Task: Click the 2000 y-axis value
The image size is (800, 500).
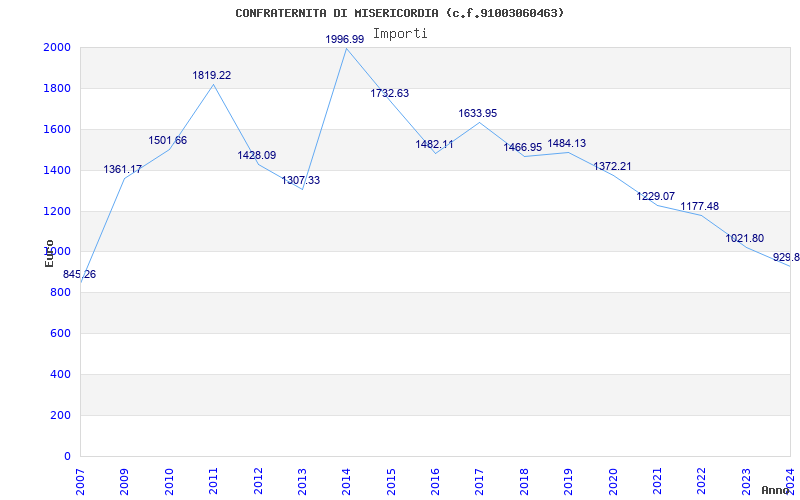Action: (57, 48)
